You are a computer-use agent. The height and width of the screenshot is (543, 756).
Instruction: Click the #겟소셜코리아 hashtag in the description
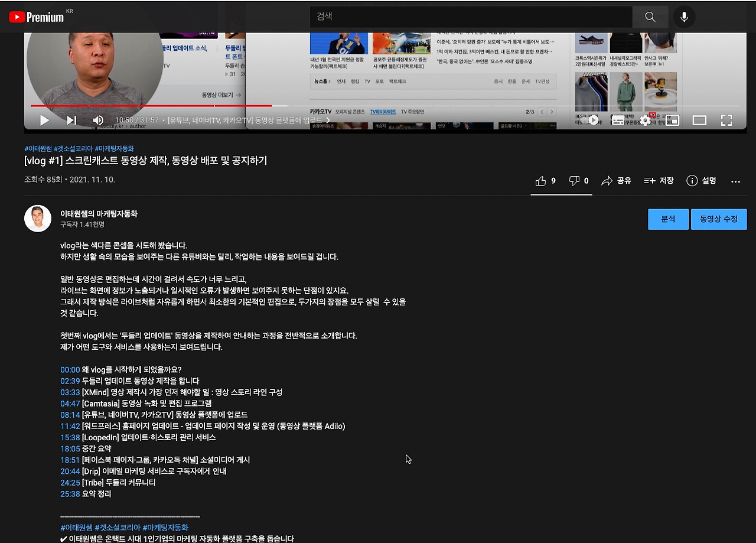coord(118,528)
